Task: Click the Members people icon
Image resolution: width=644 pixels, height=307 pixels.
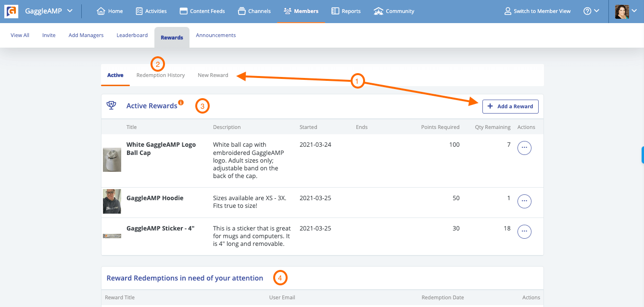Action: pyautogui.click(x=288, y=11)
